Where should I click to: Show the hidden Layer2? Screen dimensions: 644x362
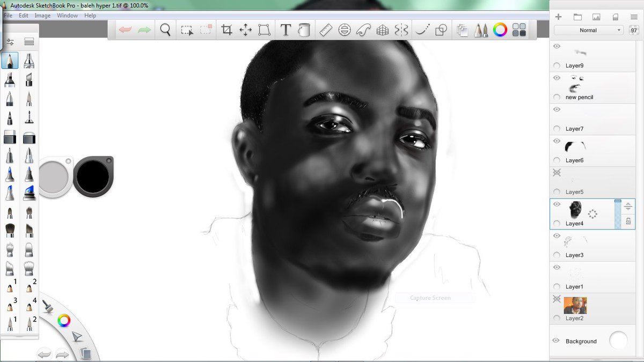pos(557,299)
